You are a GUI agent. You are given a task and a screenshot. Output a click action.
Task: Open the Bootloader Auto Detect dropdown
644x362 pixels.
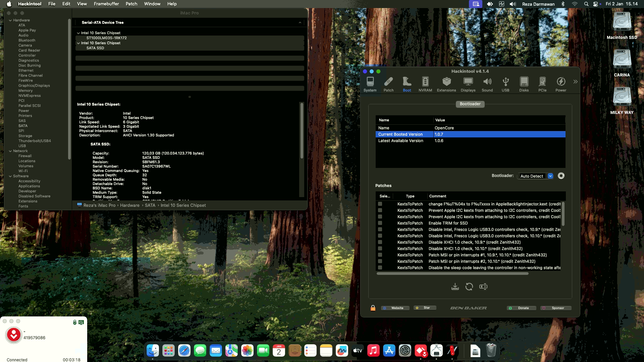pyautogui.click(x=535, y=176)
